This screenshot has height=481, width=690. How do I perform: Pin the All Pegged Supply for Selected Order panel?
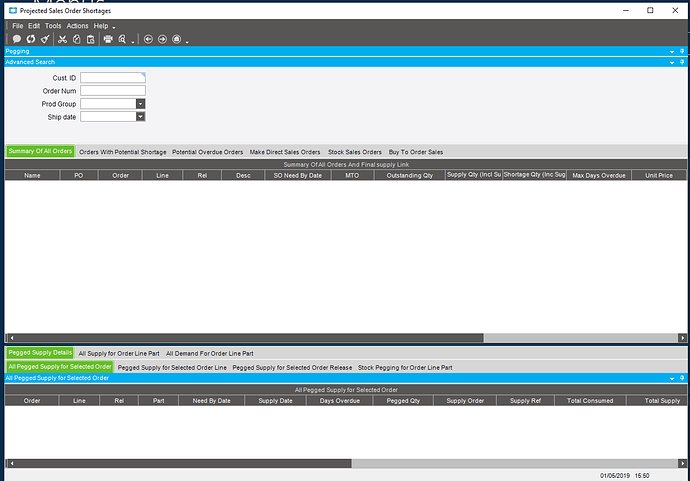click(x=682, y=378)
